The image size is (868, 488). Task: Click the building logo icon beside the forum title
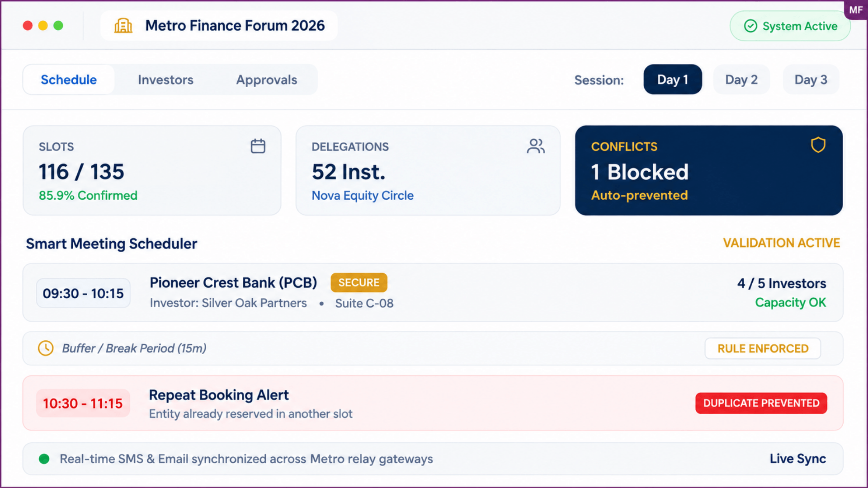[x=123, y=26]
